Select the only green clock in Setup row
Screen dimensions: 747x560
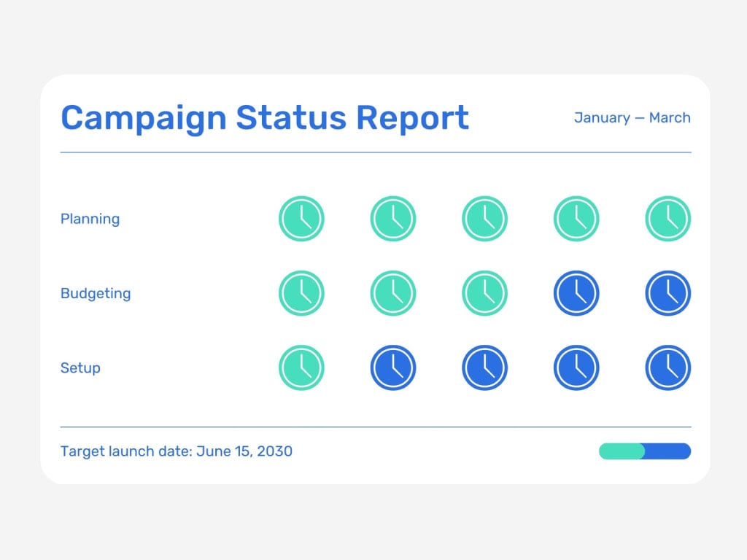301,367
